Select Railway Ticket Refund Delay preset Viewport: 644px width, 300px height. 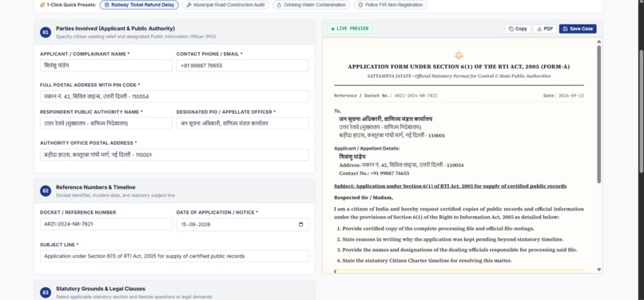(139, 5)
